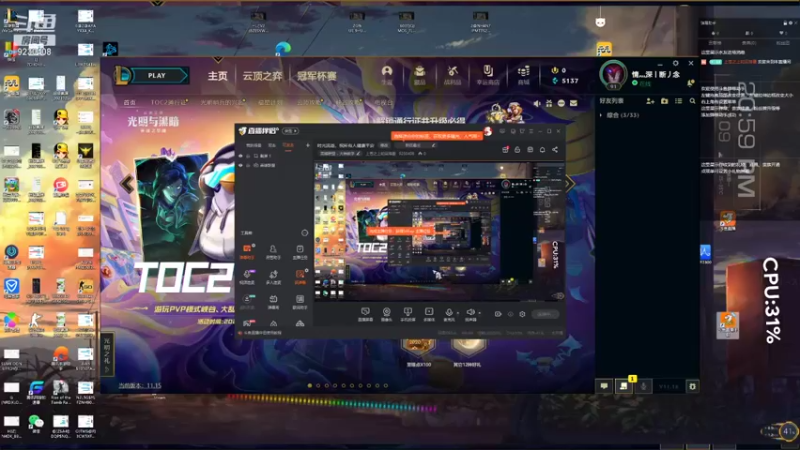Toggle lock on second source layer
Screen dimensions: 800x450
[x=248, y=165]
